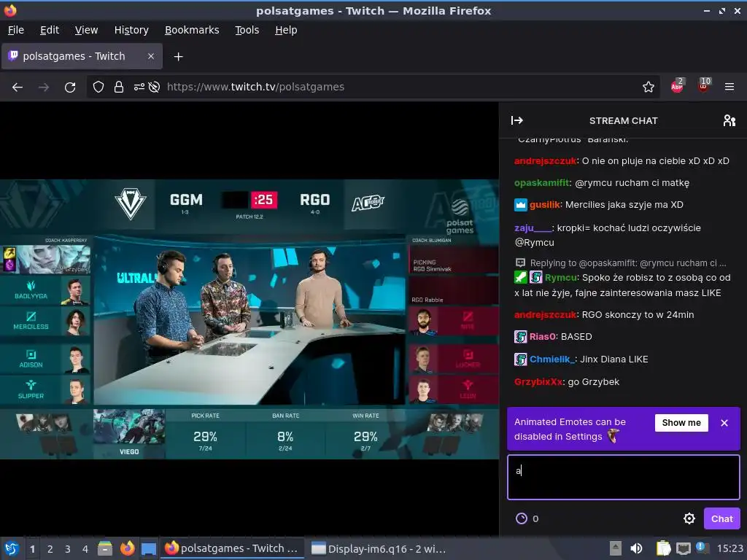Open the Help menu

[x=286, y=30]
